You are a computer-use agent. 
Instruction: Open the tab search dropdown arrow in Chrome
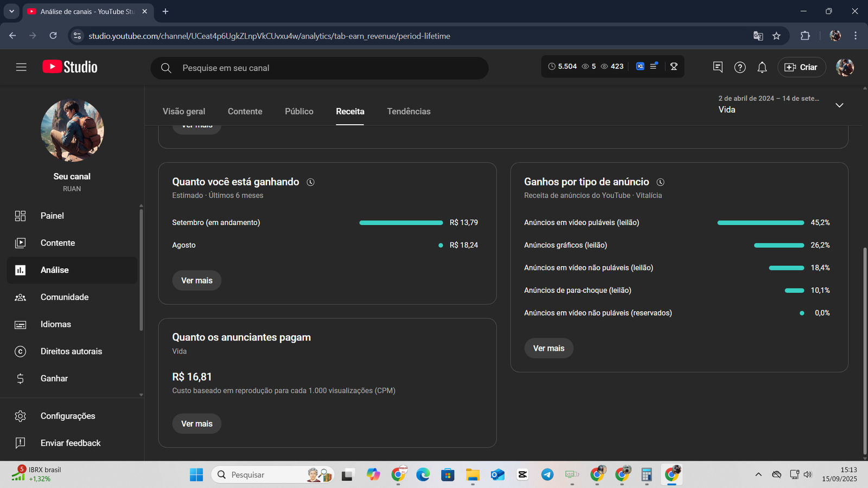pos(11,11)
